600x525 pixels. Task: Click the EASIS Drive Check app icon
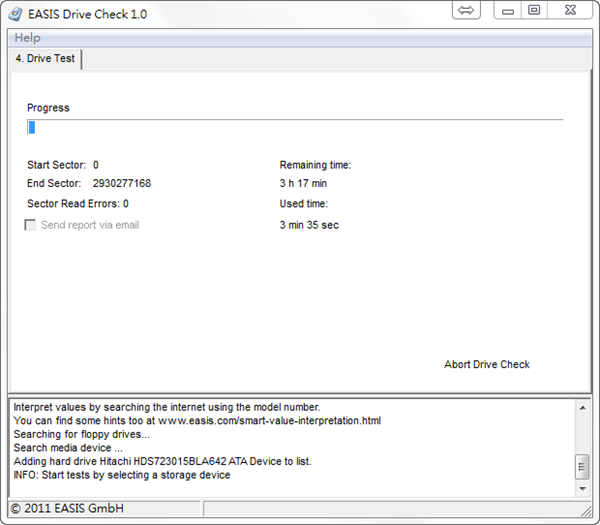click(15, 14)
